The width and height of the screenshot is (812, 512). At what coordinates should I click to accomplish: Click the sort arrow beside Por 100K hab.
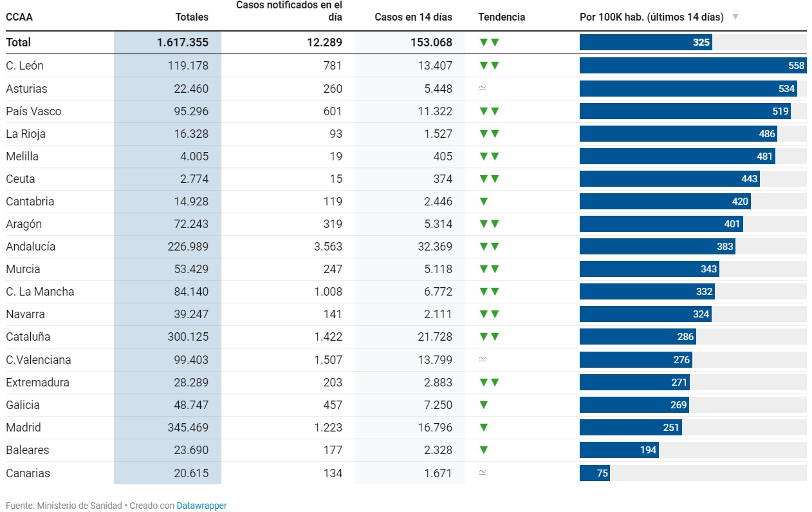[735, 17]
